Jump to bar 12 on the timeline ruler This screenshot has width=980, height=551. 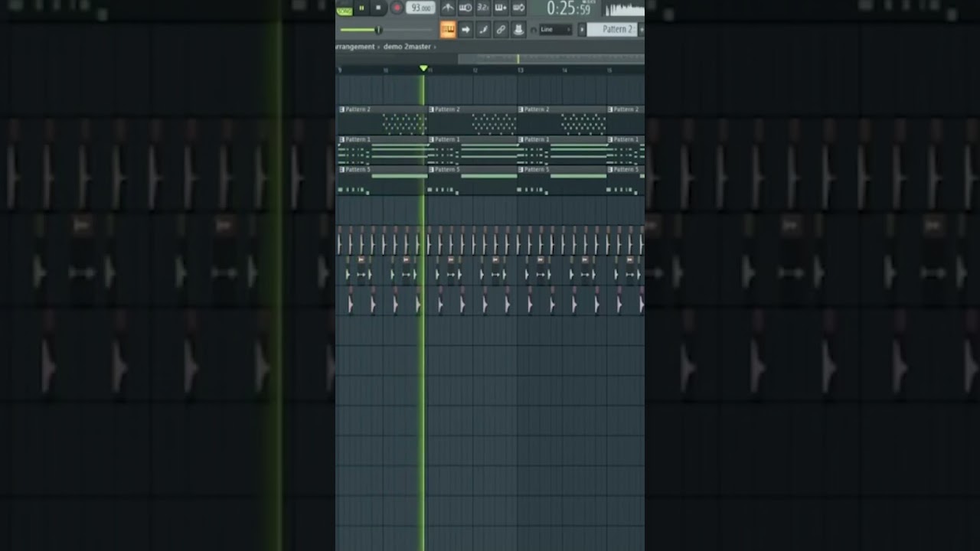point(475,70)
